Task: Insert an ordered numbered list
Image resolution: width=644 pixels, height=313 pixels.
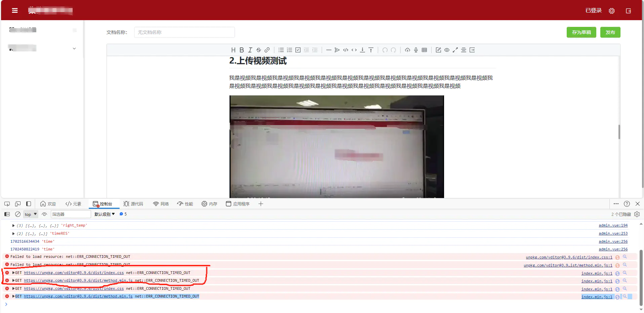Action: (289, 50)
